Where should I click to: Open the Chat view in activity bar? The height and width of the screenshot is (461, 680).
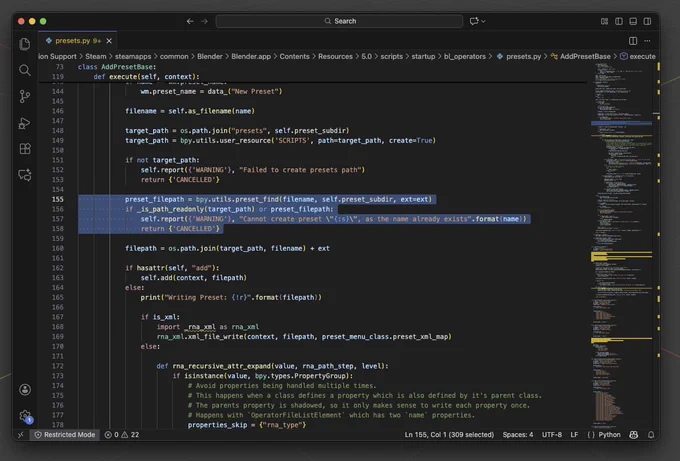(x=25, y=175)
